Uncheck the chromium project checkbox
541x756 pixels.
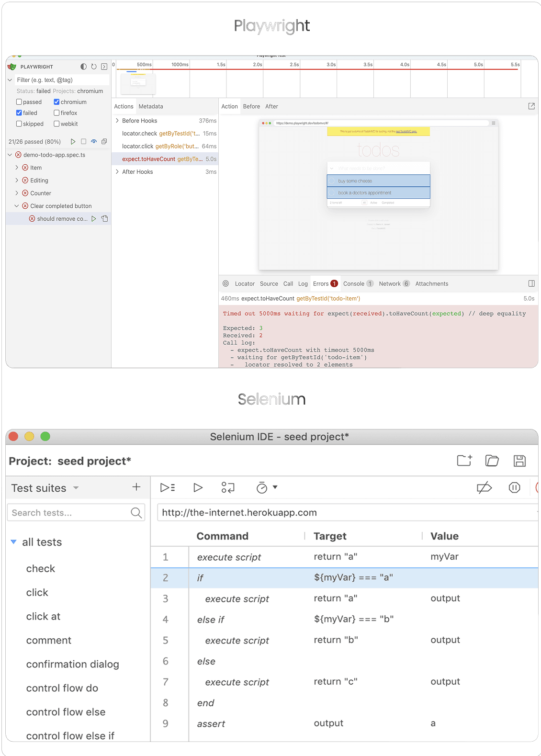pos(56,102)
